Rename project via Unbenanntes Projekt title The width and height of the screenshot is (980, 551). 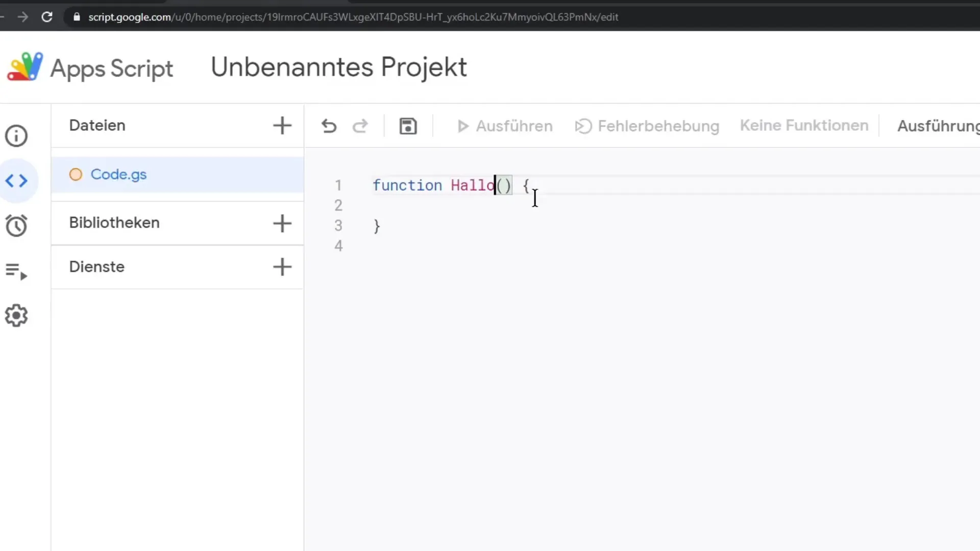[x=338, y=67]
